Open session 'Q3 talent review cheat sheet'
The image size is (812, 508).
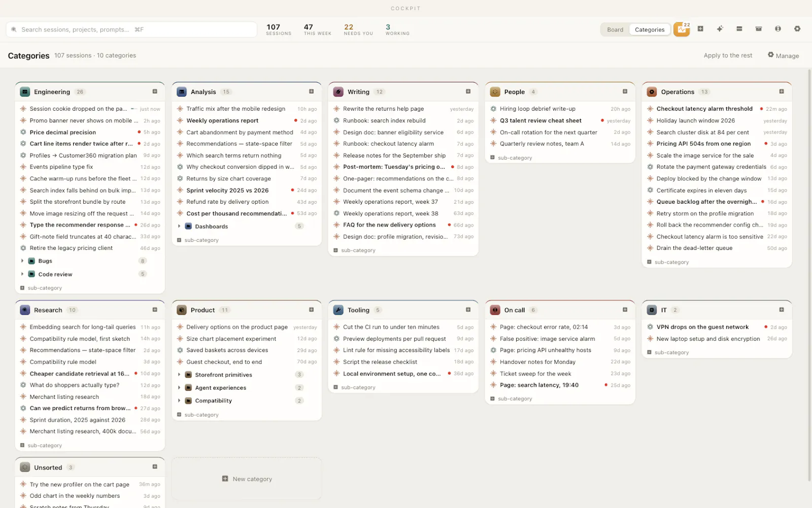tap(560, 120)
